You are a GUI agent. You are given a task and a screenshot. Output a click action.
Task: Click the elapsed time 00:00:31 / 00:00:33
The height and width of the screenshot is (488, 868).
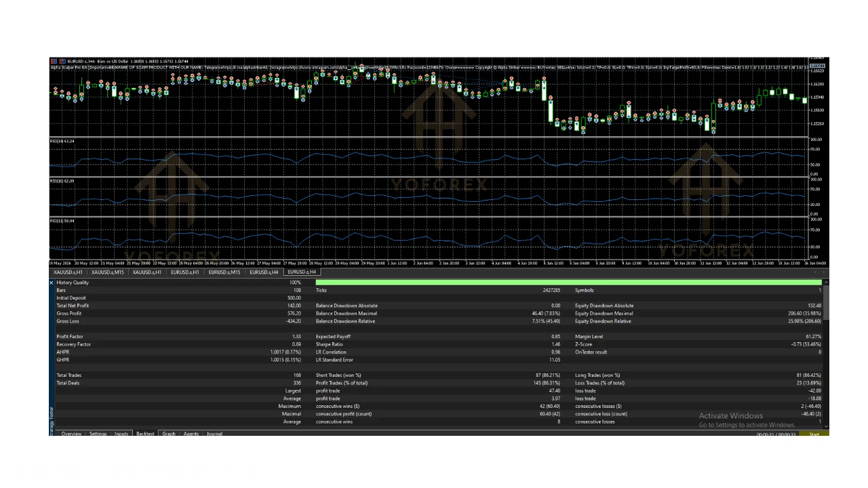click(x=776, y=434)
